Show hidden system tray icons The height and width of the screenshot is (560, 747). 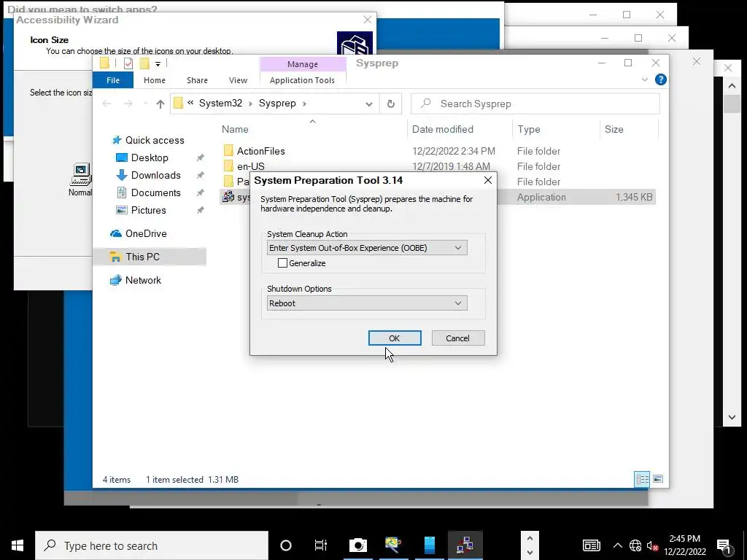point(617,545)
